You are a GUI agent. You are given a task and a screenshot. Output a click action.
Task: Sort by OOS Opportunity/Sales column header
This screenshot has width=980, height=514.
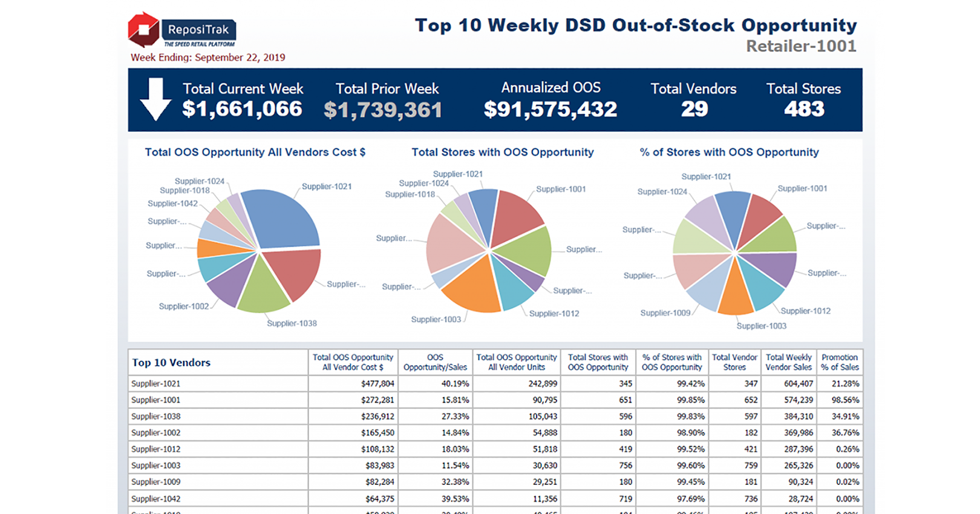435,362
